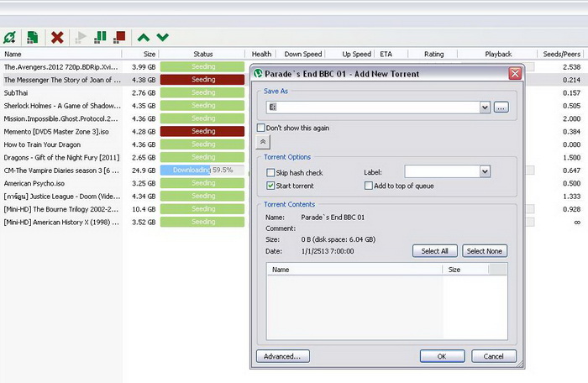588x383 pixels.
Task: Click the Select None button
Action: [x=485, y=251]
